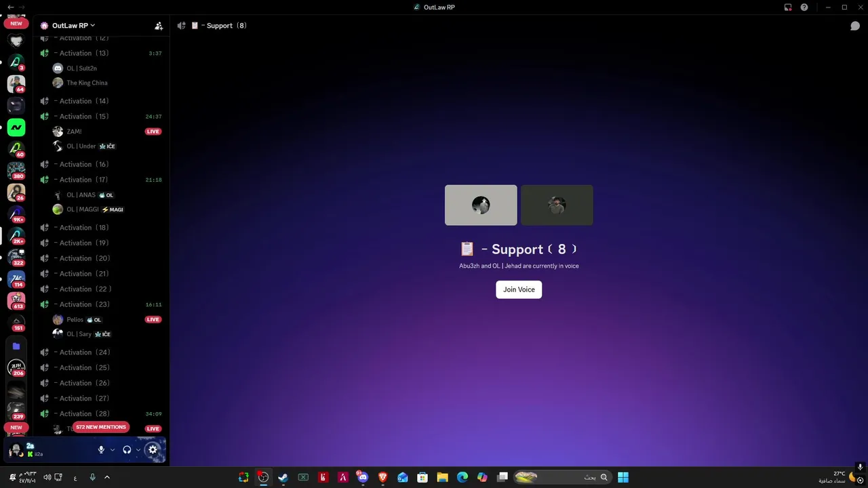Join the Activation (16) voice channel

click(x=100, y=164)
